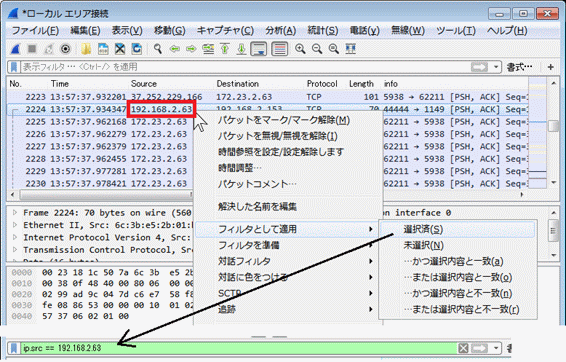Select packet row number 2230
This screenshot has height=362, width=566.
(x=101, y=183)
